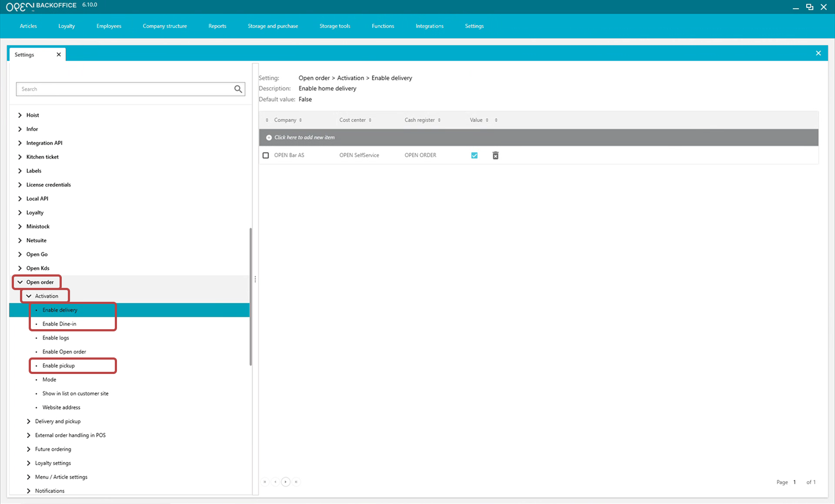This screenshot has width=835, height=504.
Task: Expand Menu / Article settings node
Action: 29,477
